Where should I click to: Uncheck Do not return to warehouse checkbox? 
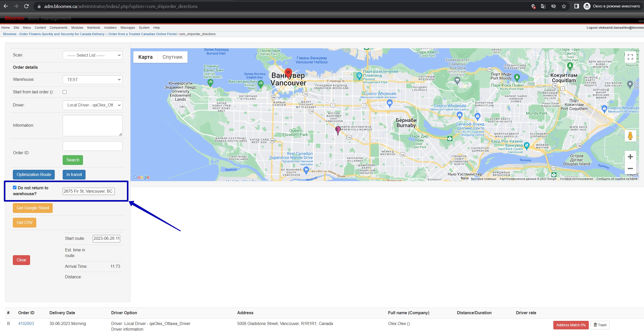15,188
